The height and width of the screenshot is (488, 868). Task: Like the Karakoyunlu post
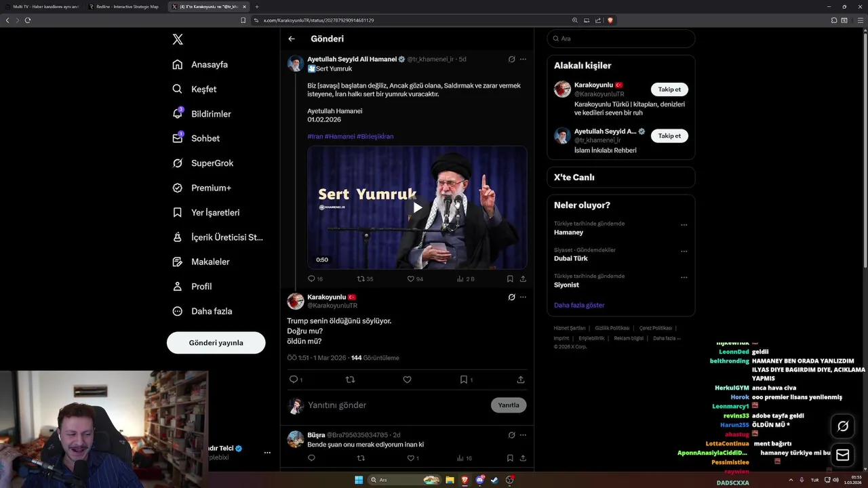coord(407,380)
